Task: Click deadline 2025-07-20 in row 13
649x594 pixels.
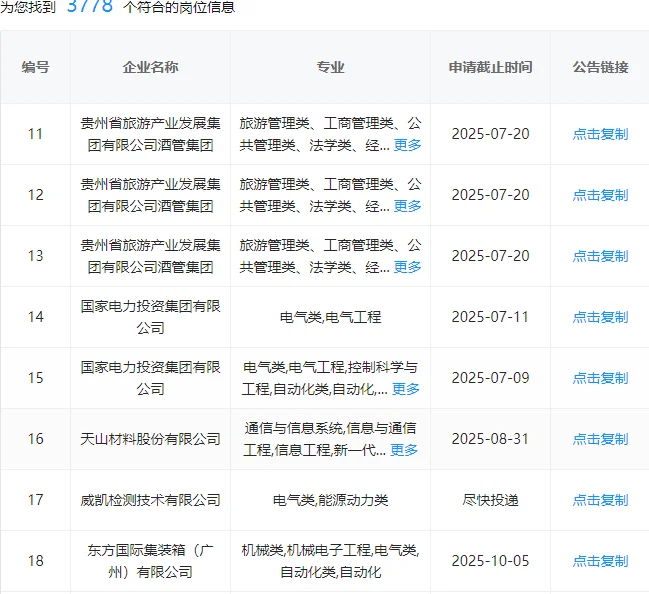Action: tap(490, 256)
